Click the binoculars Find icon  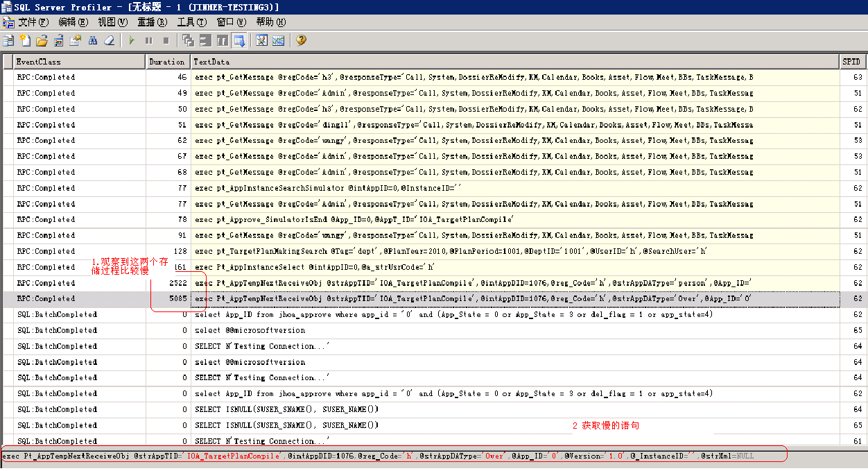pos(92,41)
